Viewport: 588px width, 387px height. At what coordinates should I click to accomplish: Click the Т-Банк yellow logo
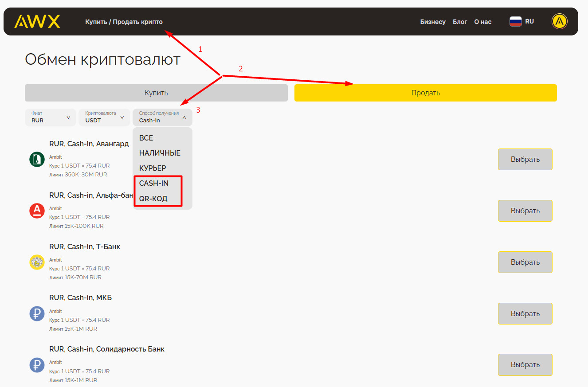coord(37,262)
